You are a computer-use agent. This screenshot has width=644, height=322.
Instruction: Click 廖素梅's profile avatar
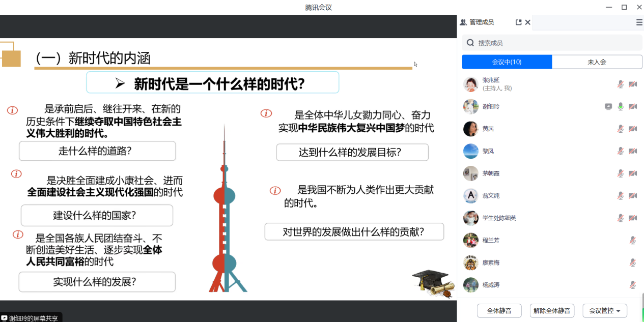point(471,262)
